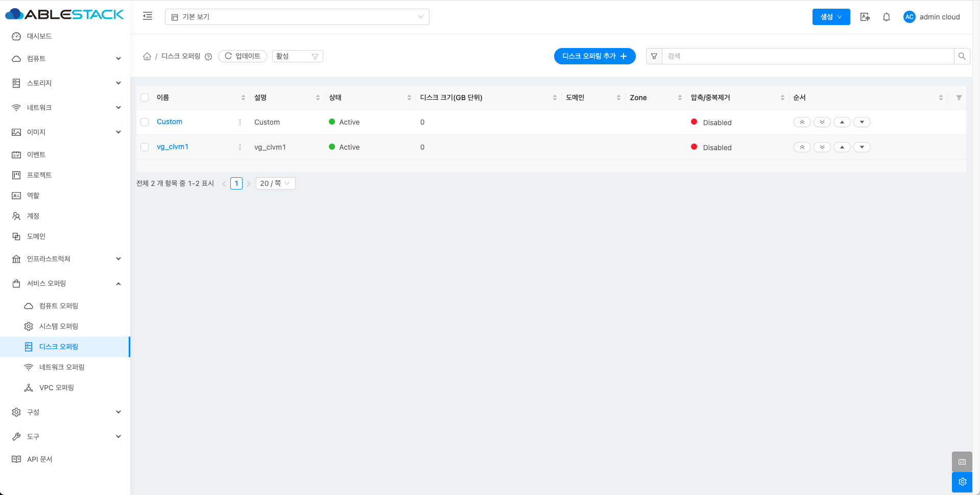Click the language translation icon in header
This screenshot has height=495, width=980.
point(865,17)
